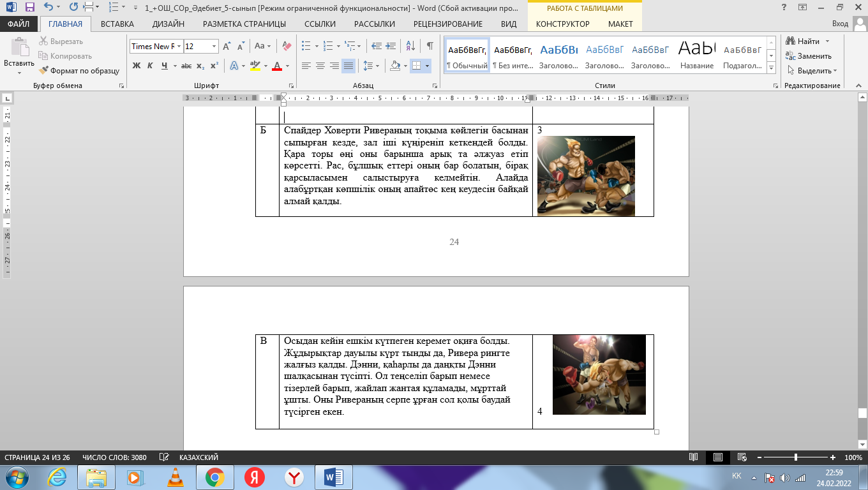Open Google Chrome from the taskbar
Viewport: 868px width, 490px height.
(214, 477)
